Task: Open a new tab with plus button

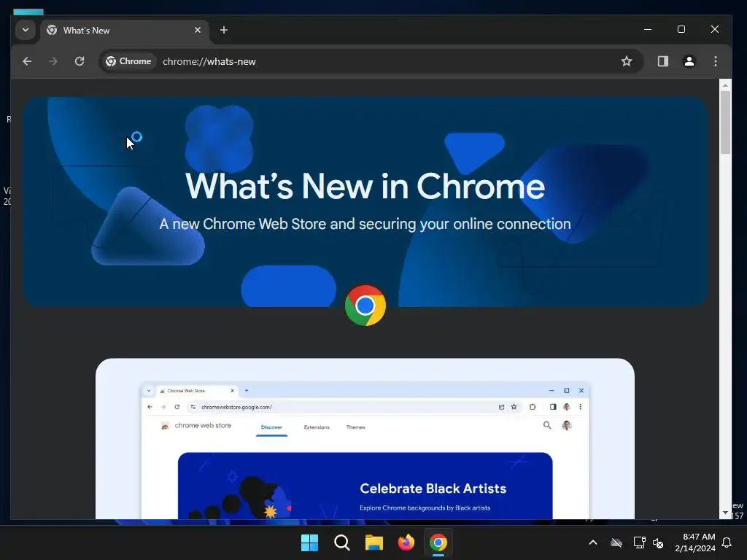Action: click(x=223, y=30)
